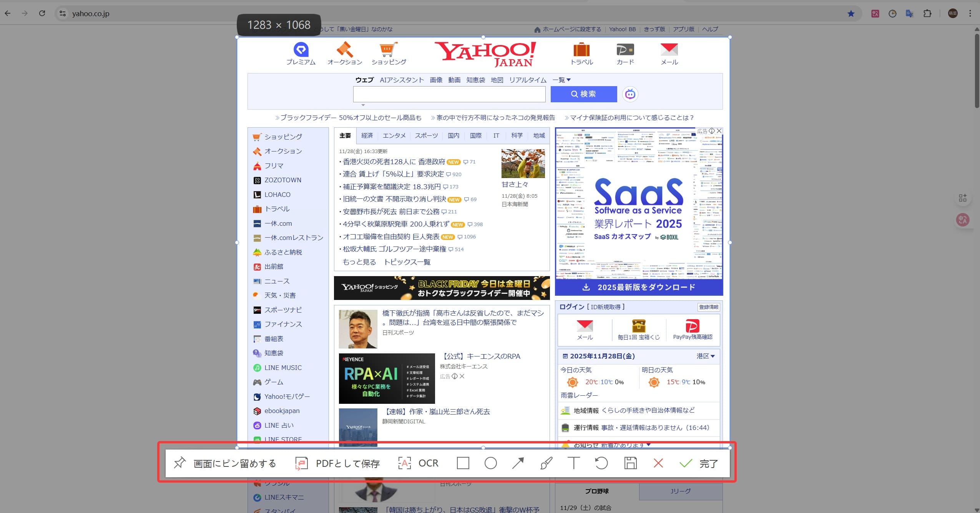The image size is (980, 513).
Task: Choose the text annotation tool
Action: click(573, 463)
